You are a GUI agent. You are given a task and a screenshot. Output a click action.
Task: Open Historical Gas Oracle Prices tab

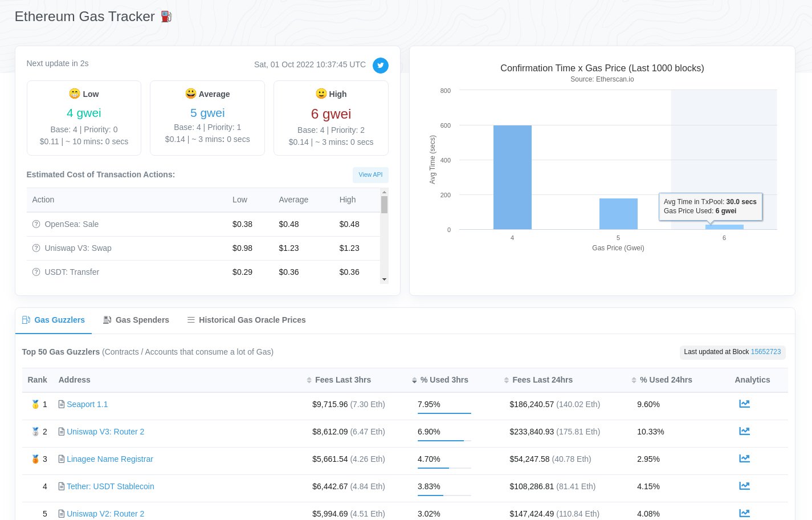247,320
